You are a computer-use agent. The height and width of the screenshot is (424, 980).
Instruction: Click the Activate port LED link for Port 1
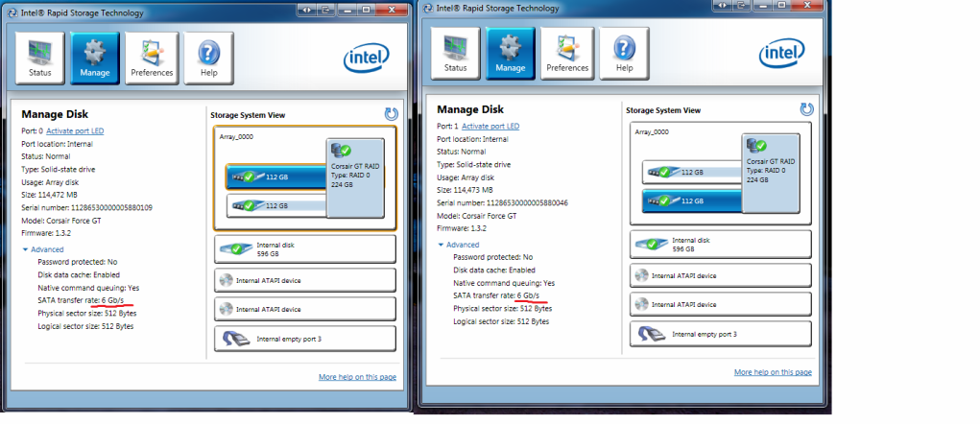[490, 126]
